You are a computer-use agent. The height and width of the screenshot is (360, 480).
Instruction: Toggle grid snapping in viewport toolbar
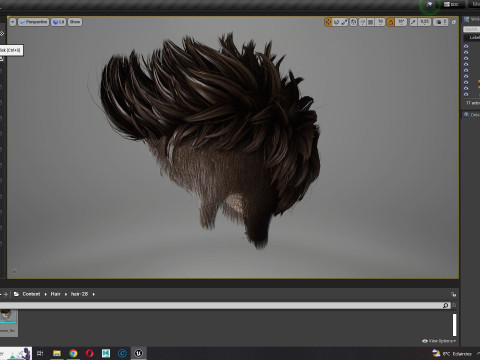(370, 22)
